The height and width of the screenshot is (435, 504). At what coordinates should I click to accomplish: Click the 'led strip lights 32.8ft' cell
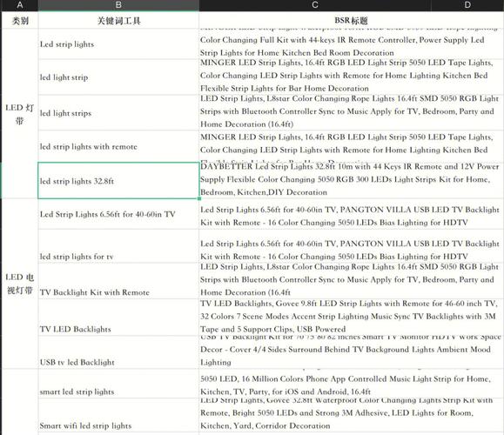coord(118,181)
